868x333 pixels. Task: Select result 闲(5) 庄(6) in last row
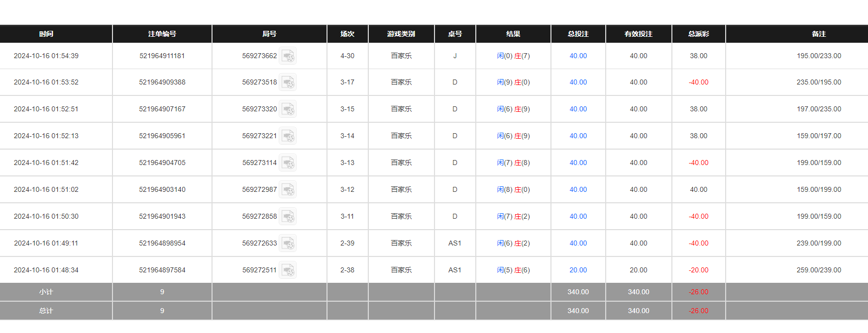pyautogui.click(x=513, y=270)
